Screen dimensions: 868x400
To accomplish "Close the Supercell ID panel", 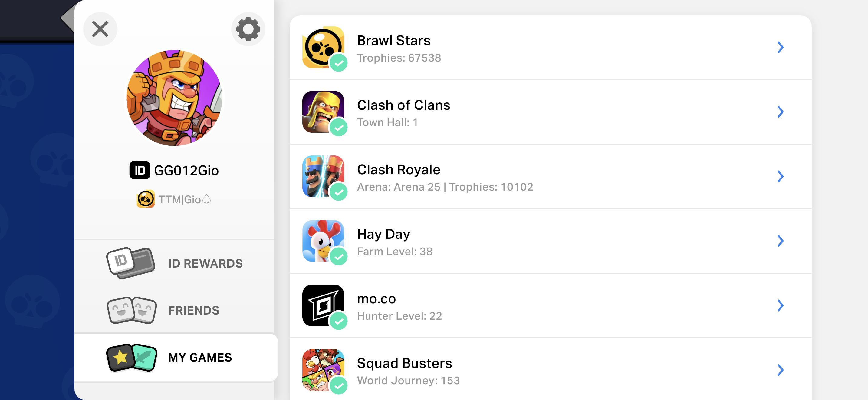I will pyautogui.click(x=100, y=29).
